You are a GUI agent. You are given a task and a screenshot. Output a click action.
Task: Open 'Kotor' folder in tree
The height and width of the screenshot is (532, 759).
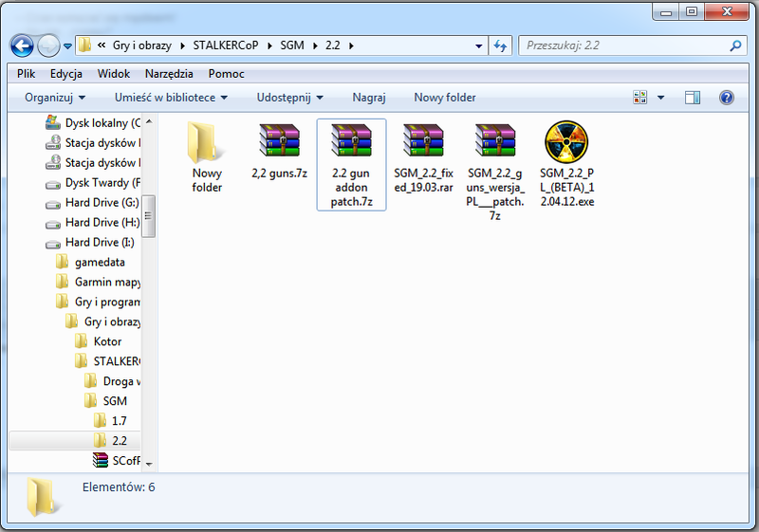tap(99, 341)
